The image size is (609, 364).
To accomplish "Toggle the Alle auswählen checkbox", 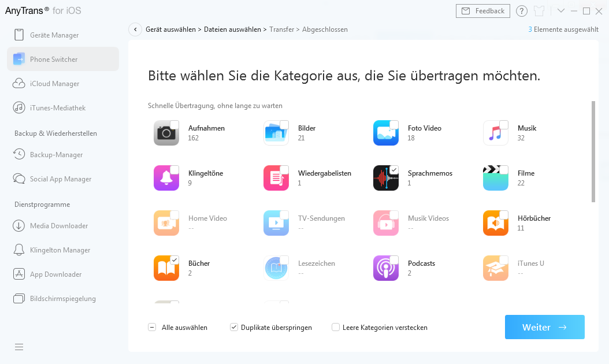I will [152, 327].
